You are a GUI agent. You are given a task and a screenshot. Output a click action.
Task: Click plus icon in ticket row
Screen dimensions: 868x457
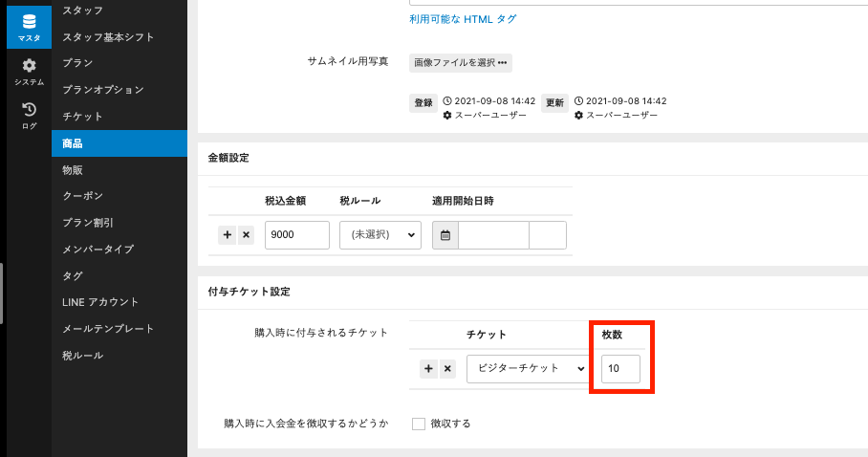pyautogui.click(x=429, y=368)
